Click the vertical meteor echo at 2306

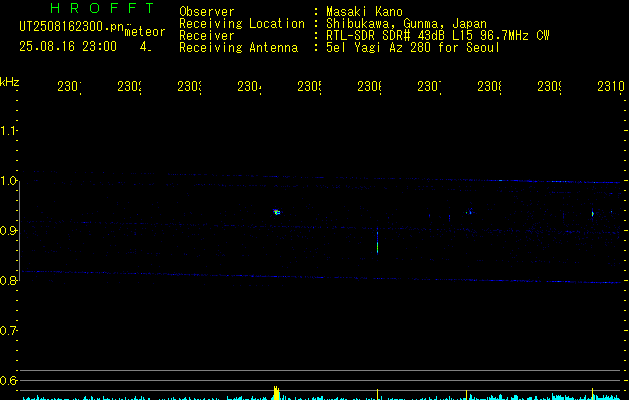tap(377, 241)
